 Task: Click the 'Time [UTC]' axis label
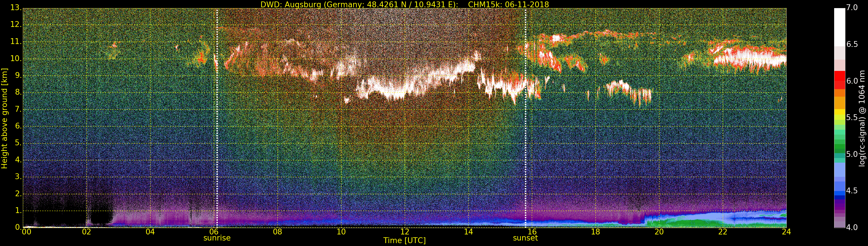pos(404,241)
